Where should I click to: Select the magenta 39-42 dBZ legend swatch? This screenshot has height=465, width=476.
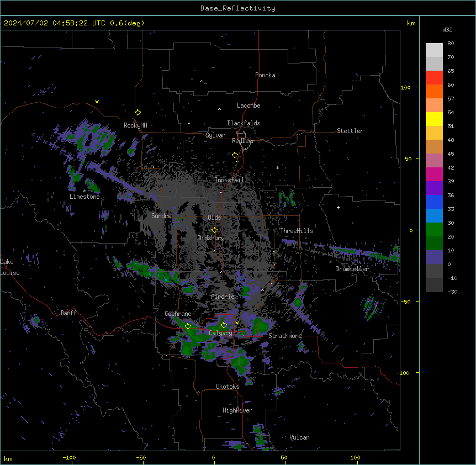pos(434,174)
